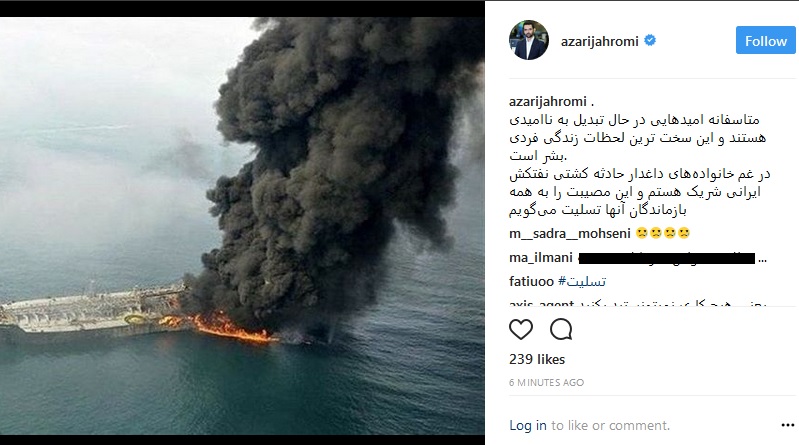Click the heart like icon
The height and width of the screenshot is (445, 799).
click(521, 329)
